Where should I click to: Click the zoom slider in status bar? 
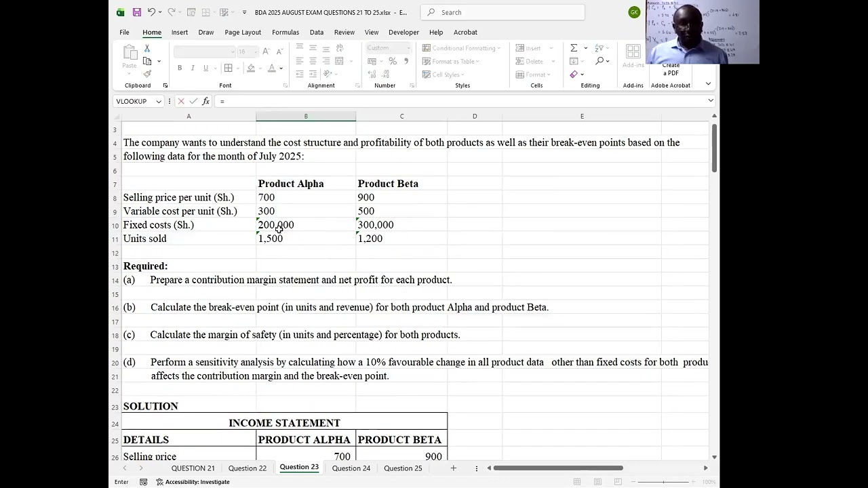click(x=663, y=482)
